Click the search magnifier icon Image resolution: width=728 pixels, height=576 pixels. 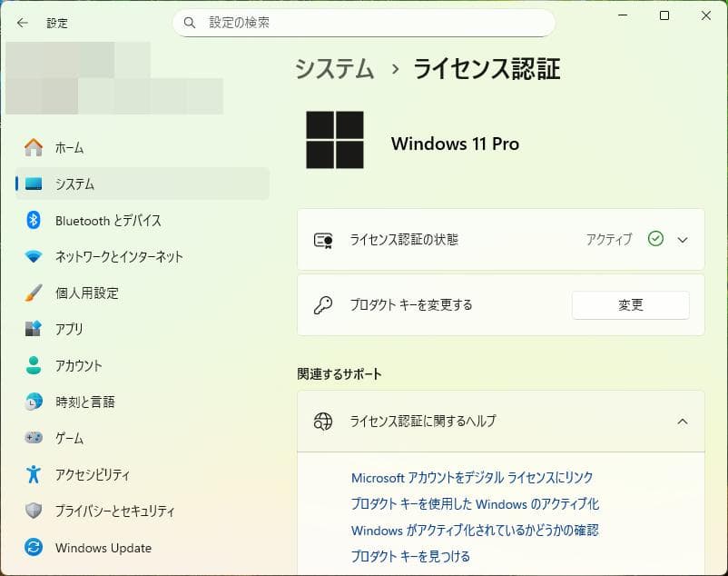(x=190, y=23)
